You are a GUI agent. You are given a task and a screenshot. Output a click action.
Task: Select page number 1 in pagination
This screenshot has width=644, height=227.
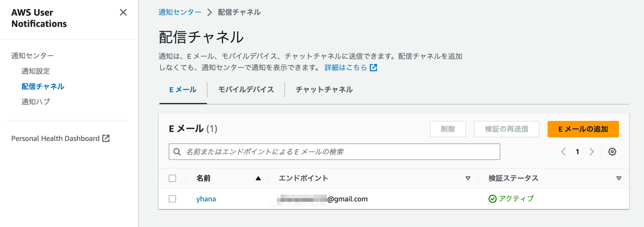point(577,151)
